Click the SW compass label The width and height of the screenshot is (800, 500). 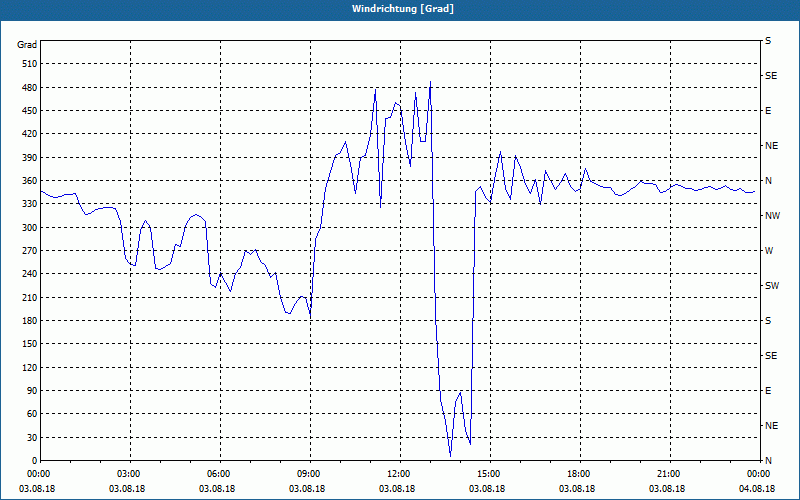(772, 286)
